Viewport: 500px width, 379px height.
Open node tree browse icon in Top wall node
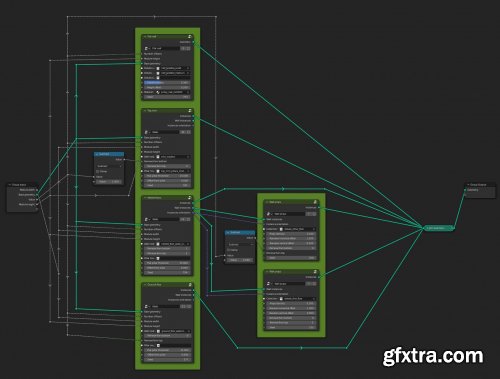pos(147,48)
